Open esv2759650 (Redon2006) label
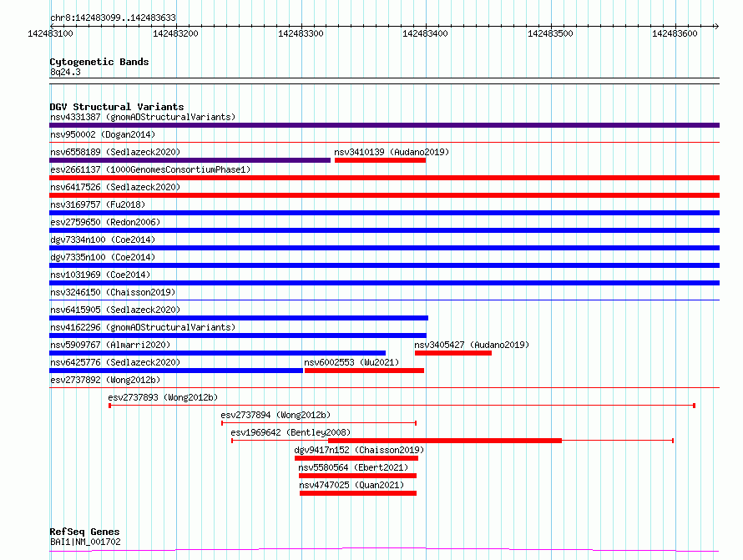This screenshot has height=560, width=743. pyautogui.click(x=105, y=222)
